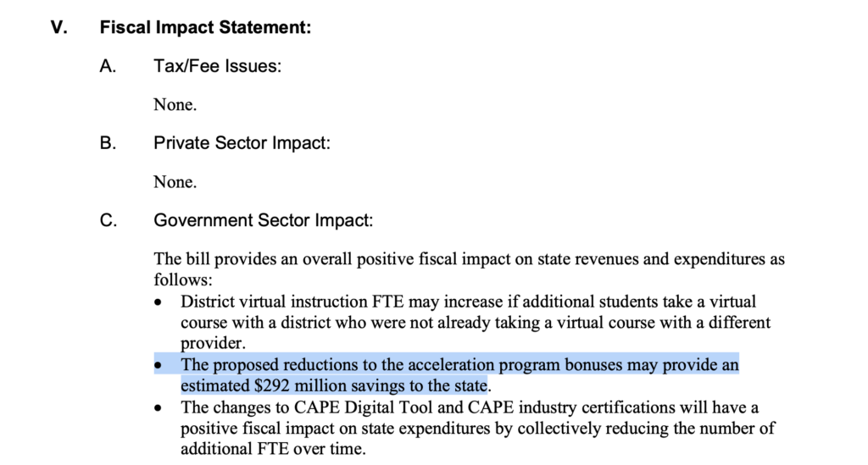868x465 pixels.
Task: Click the Roman numeral "V." section marker
Action: [x=58, y=28]
